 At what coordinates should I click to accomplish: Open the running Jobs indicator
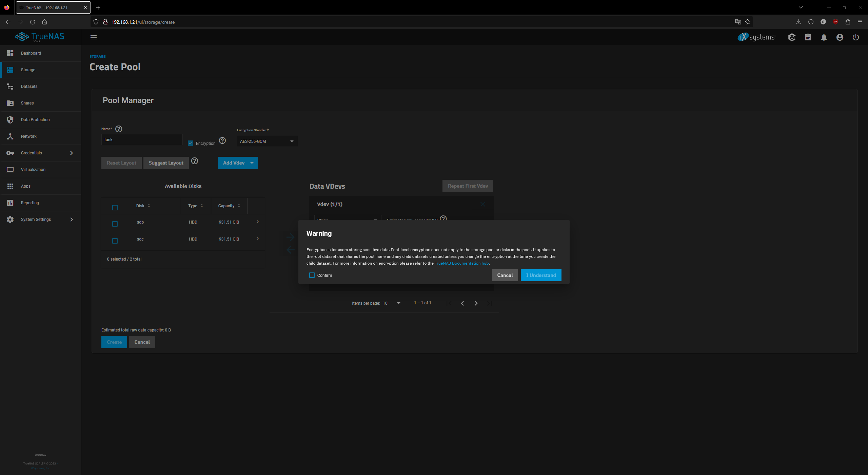792,37
